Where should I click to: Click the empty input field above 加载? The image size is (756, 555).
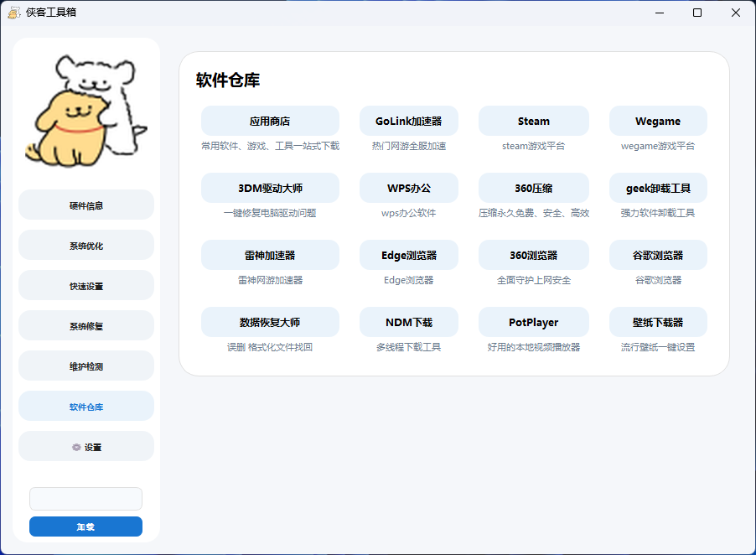tap(85, 499)
